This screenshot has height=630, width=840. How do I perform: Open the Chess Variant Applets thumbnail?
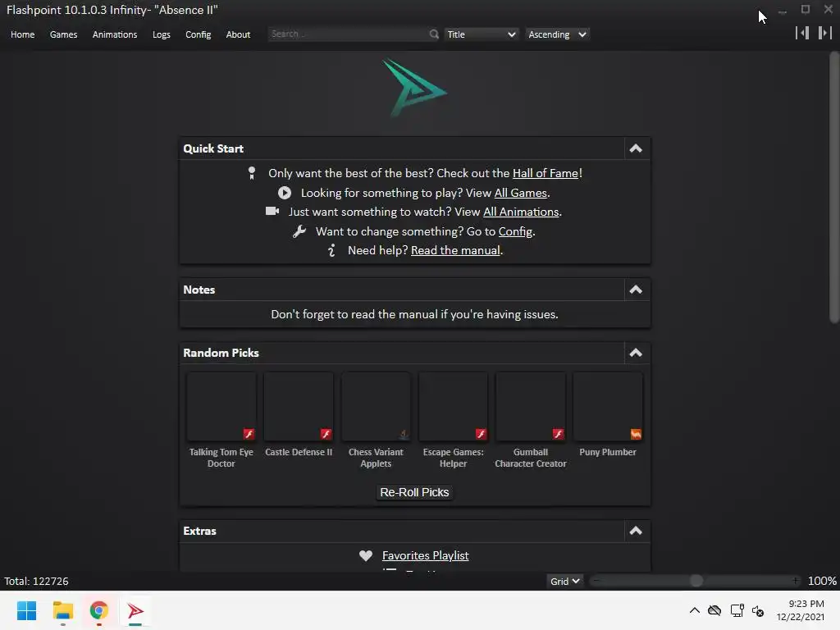pos(376,407)
